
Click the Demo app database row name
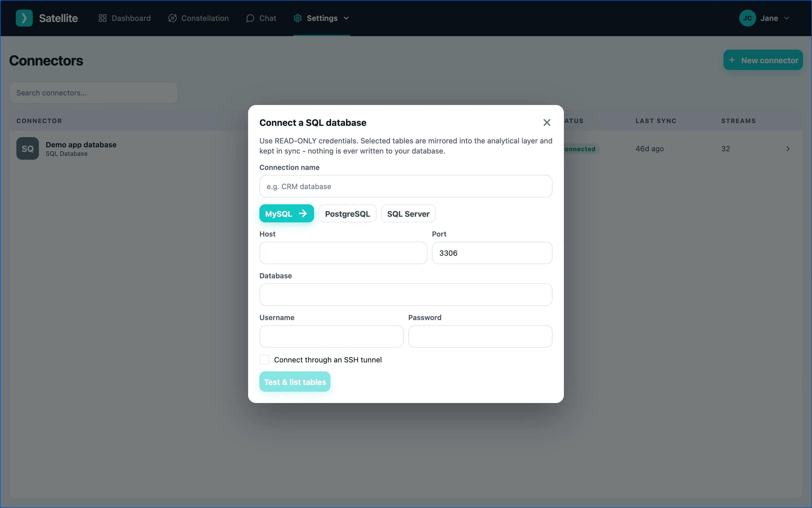(81, 145)
